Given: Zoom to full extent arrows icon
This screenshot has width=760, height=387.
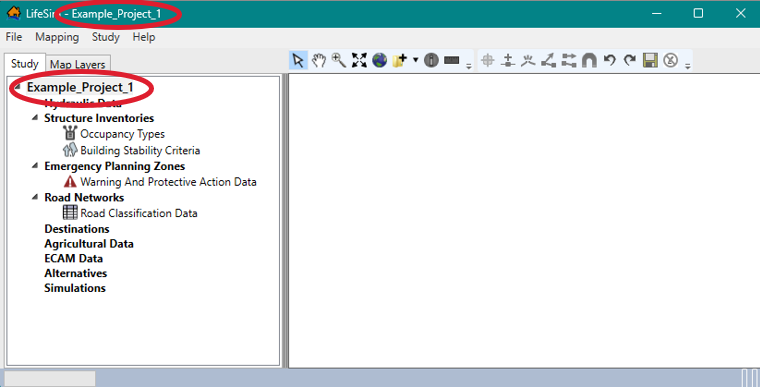Looking at the screenshot, I should pyautogui.click(x=359, y=61).
